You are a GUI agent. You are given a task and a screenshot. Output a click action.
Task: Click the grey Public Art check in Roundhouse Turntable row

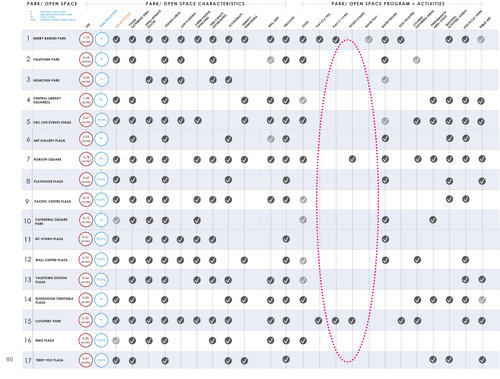[482, 300]
